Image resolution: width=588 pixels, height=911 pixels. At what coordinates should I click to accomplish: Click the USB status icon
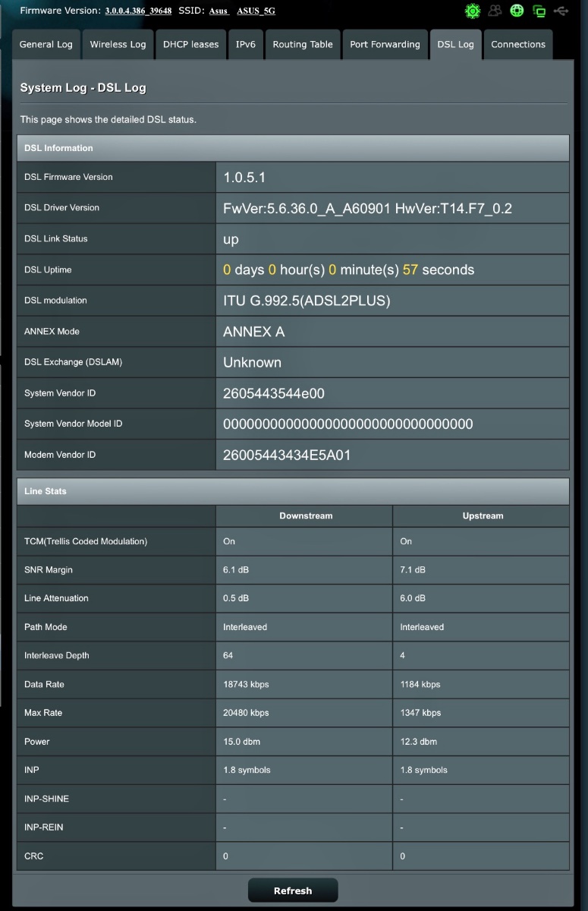coord(561,11)
